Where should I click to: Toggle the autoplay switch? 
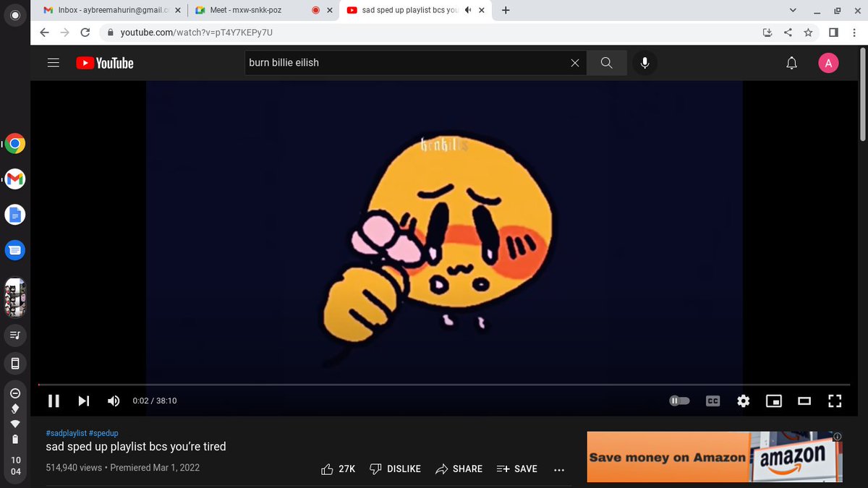pos(679,401)
